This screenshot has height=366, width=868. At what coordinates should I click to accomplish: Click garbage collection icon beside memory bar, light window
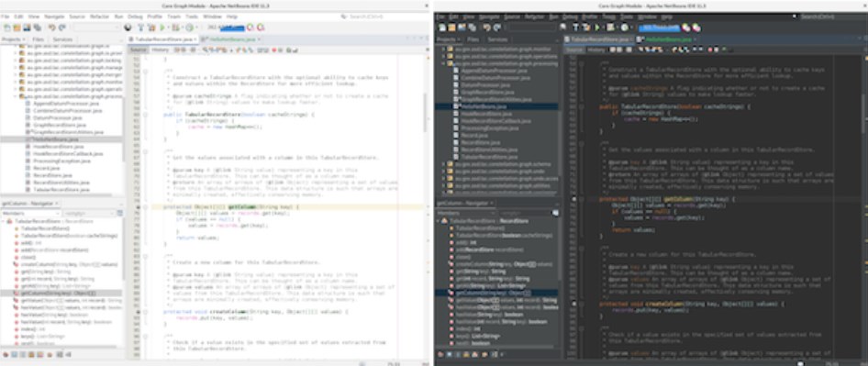coord(249,28)
